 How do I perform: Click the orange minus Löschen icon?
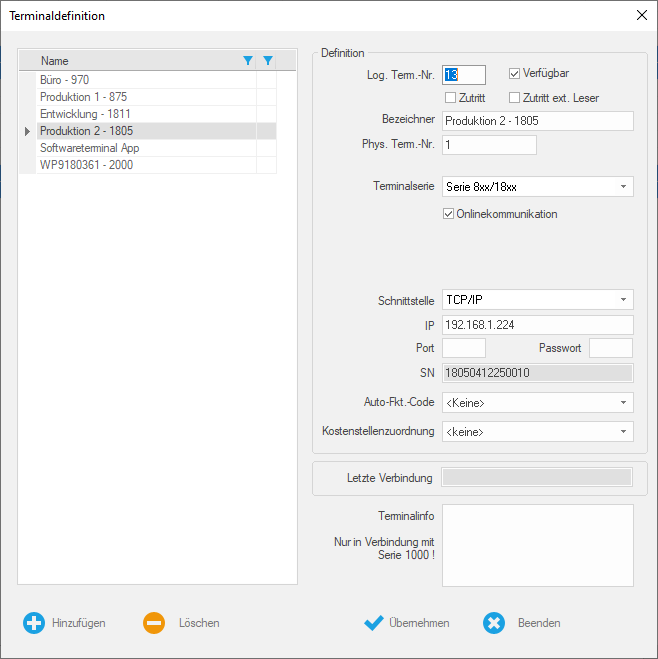[x=154, y=623]
